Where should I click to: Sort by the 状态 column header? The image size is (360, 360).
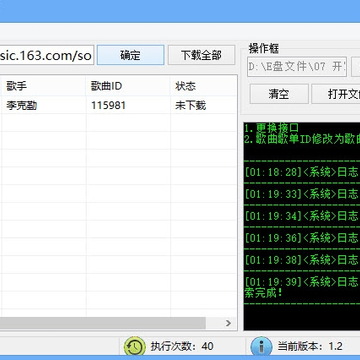coord(203,86)
